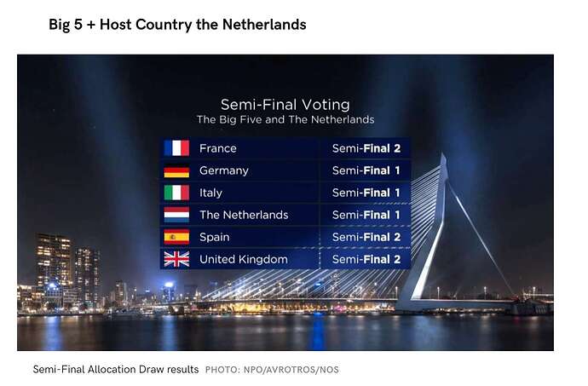This screenshot has height=386, width=588.
Task: Click the France flag icon
Action: [176, 147]
